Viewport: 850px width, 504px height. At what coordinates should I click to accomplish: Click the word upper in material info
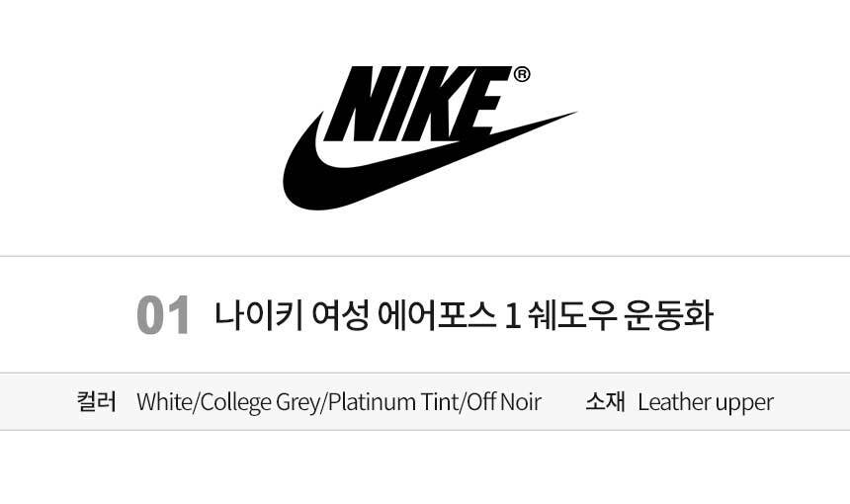pos(744,404)
